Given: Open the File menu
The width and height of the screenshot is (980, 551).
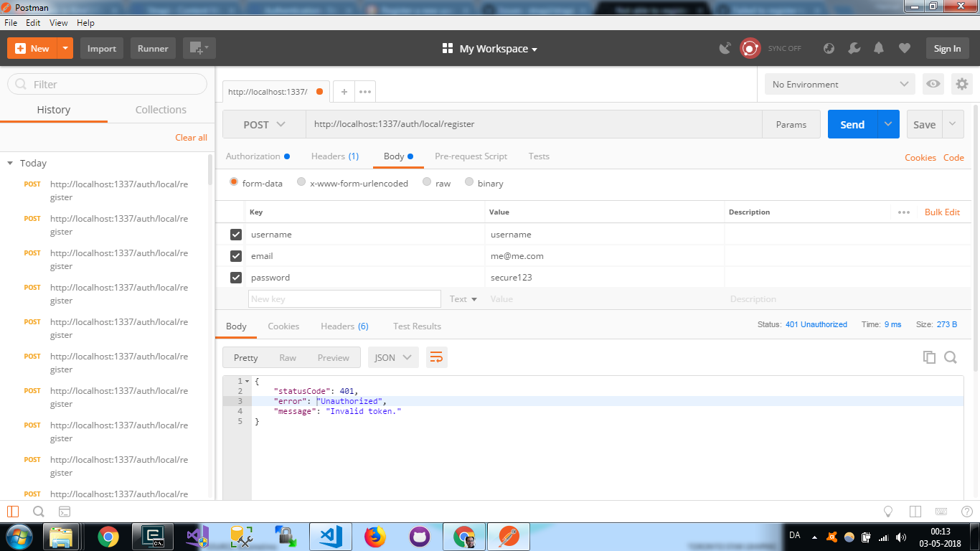Looking at the screenshot, I should 11,23.
